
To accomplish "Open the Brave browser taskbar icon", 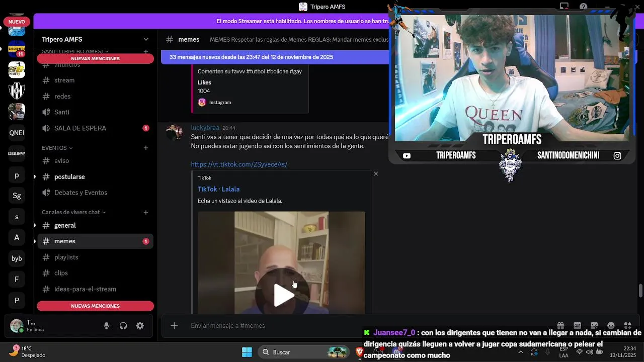I will 359,352.
